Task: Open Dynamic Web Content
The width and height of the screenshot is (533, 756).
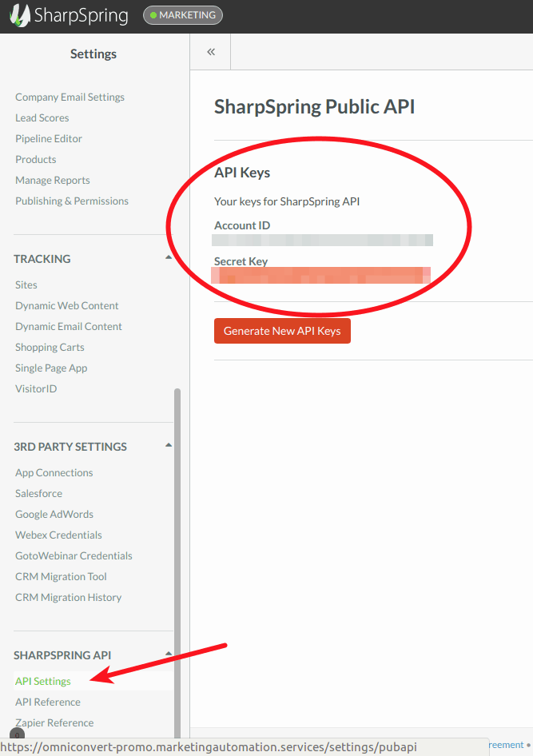Action: [67, 305]
